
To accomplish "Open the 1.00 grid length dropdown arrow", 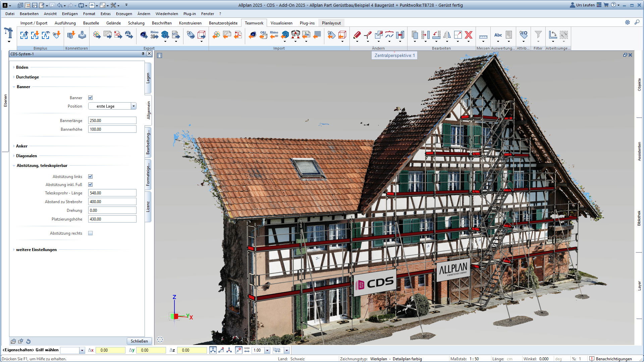I will point(267,350).
